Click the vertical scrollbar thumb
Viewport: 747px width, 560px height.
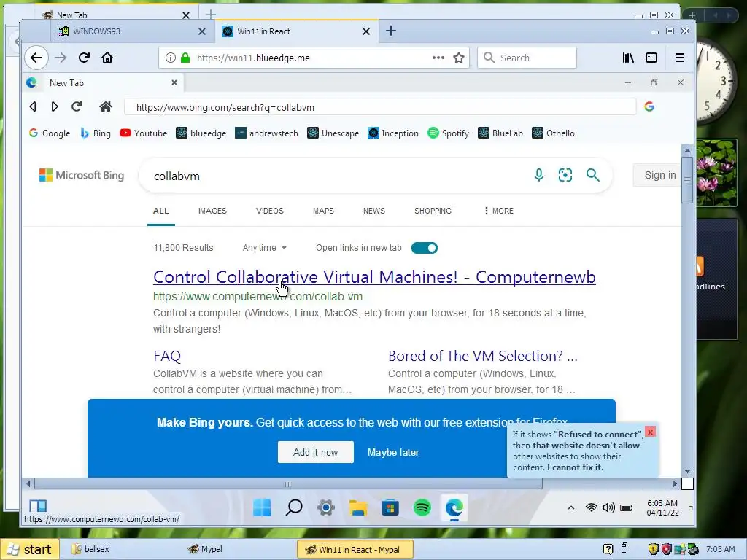tap(687, 179)
